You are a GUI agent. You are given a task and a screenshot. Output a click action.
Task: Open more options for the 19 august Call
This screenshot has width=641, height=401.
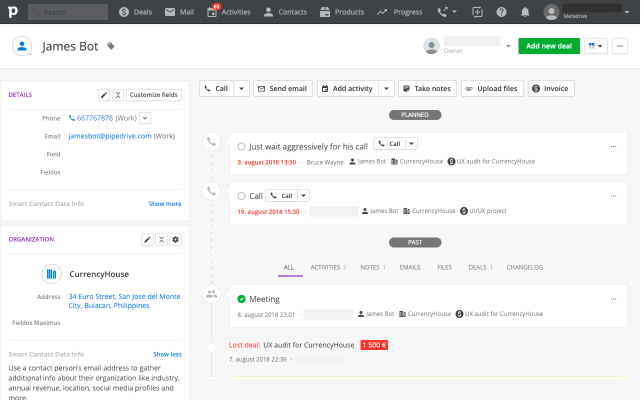point(613,196)
